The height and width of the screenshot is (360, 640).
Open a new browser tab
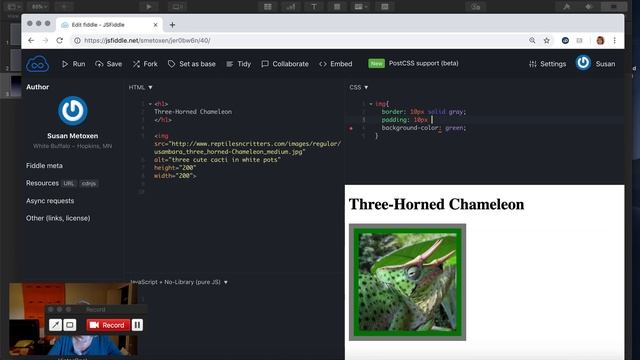pos(172,25)
